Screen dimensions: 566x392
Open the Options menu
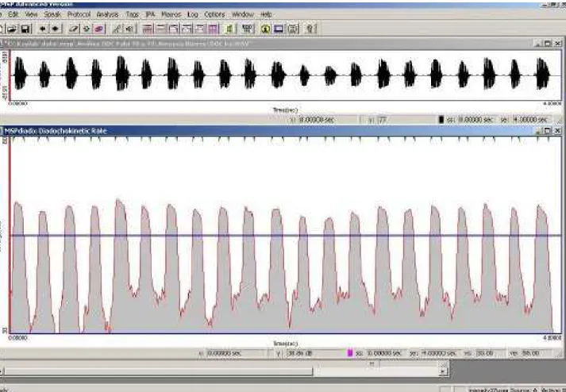214,14
